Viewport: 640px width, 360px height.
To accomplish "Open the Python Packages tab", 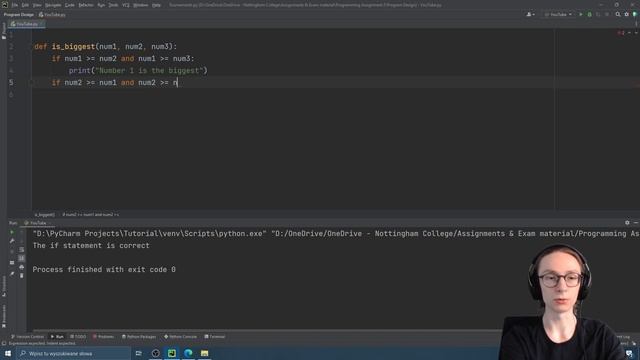I will (x=139, y=337).
